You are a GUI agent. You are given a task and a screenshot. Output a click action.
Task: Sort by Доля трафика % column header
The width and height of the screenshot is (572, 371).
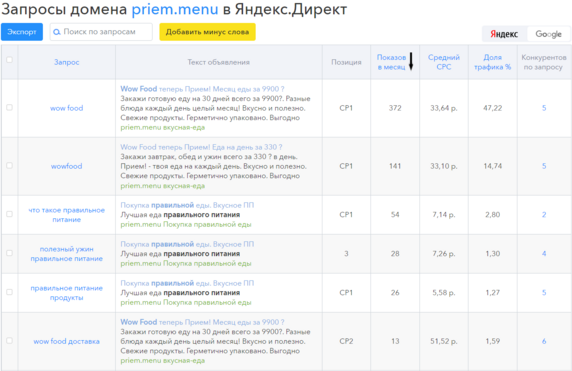(x=492, y=62)
